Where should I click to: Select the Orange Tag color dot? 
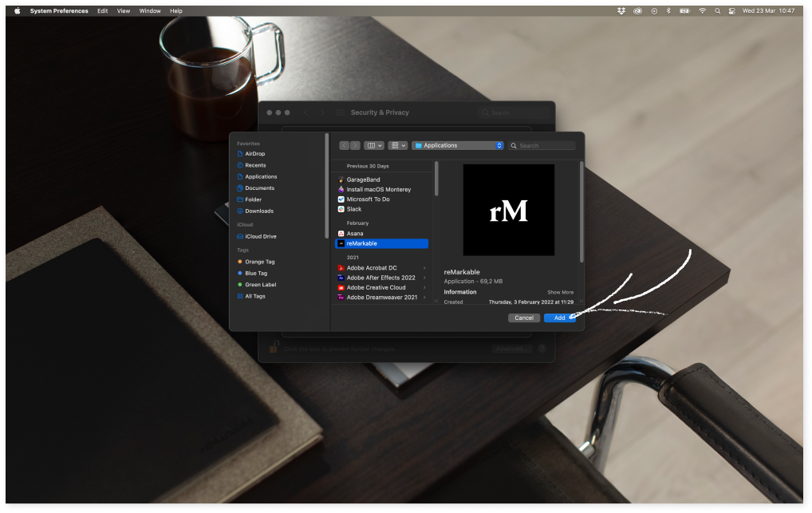click(x=240, y=262)
